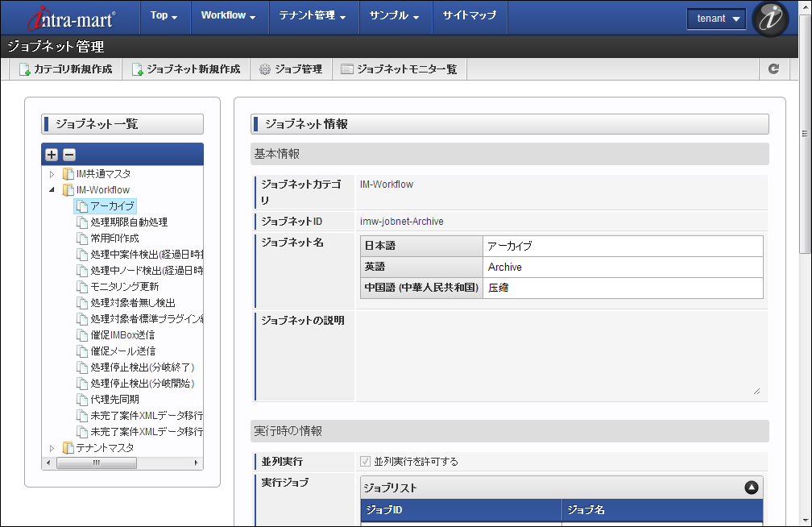Open the テナント管理 menu
812x527 pixels.
click(x=312, y=15)
